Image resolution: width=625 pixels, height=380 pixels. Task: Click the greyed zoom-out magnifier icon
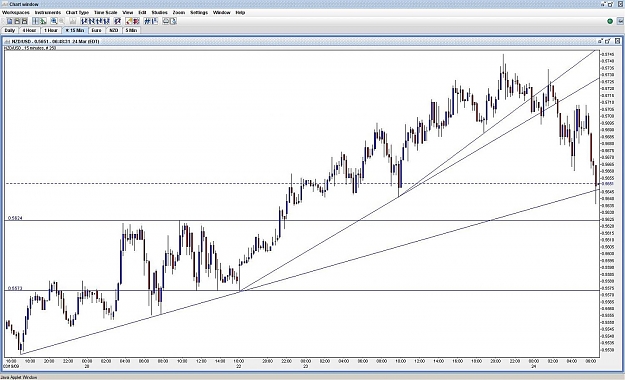point(62,21)
